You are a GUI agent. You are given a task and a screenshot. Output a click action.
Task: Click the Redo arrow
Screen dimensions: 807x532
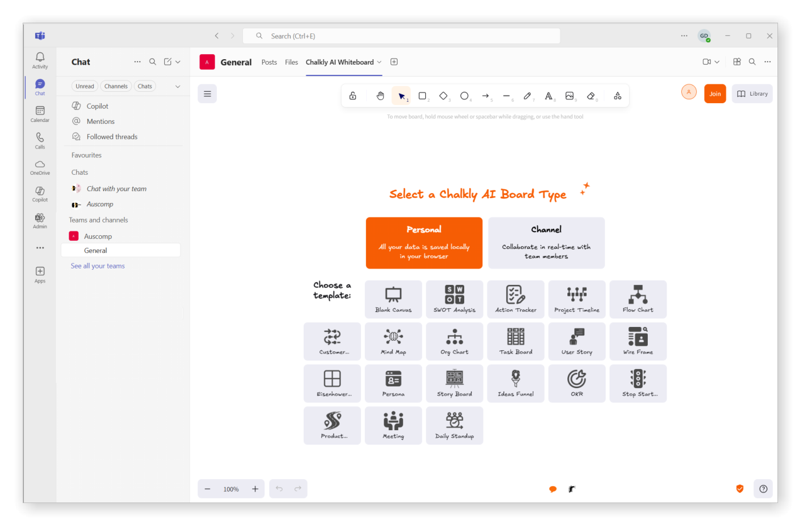(298, 489)
